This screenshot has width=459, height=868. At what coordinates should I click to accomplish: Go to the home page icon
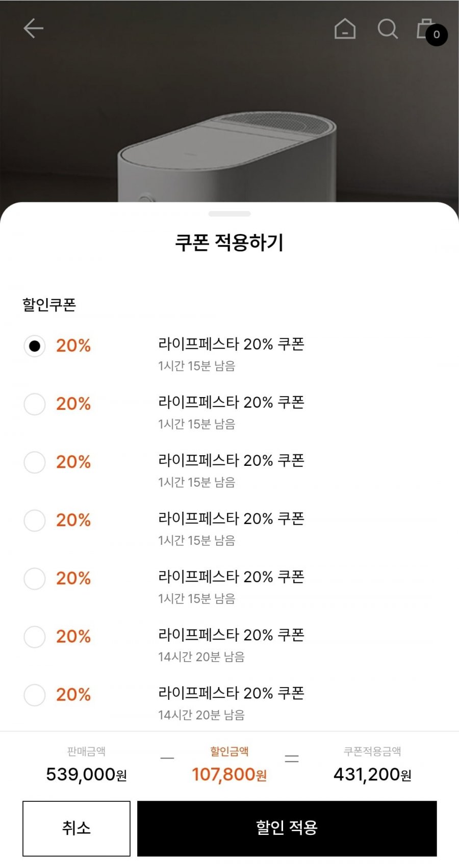pyautogui.click(x=345, y=29)
